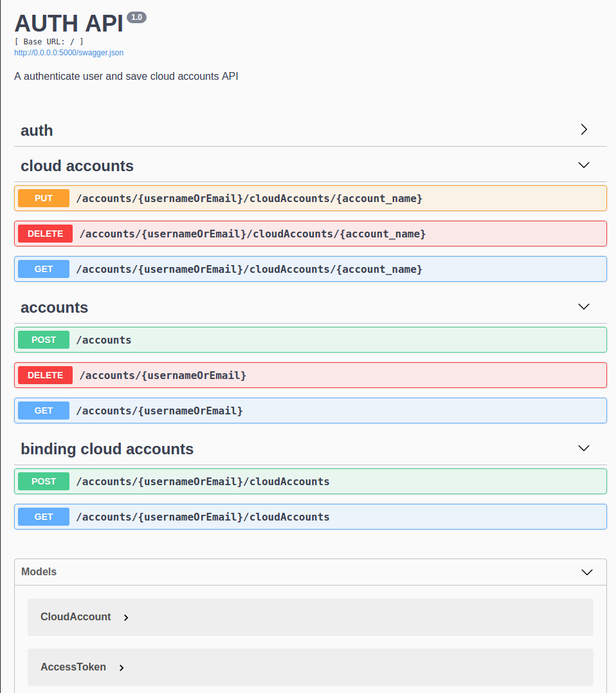Screen dimensions: 616x693
Task: Select the 1.0 version badge
Action: (136, 17)
